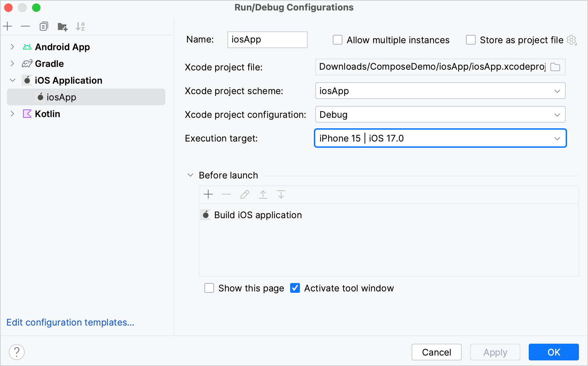Copy the iosApp configuration
This screenshot has width=588, height=366.
[x=44, y=26]
